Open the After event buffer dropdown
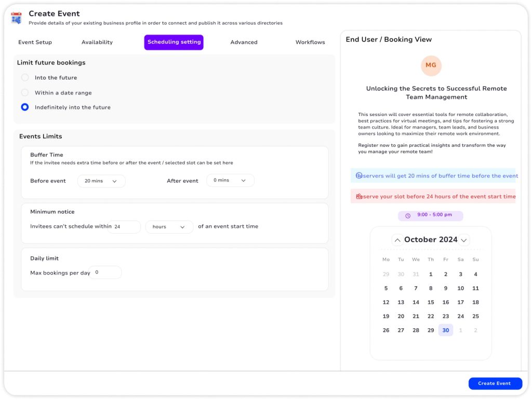This screenshot has width=532, height=400. 230,180
